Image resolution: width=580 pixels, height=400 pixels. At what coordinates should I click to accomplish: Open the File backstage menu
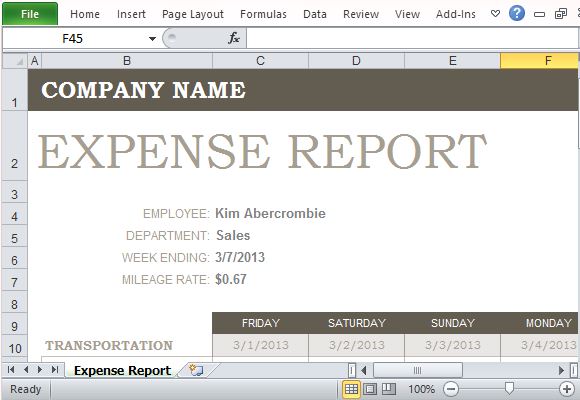(x=30, y=14)
